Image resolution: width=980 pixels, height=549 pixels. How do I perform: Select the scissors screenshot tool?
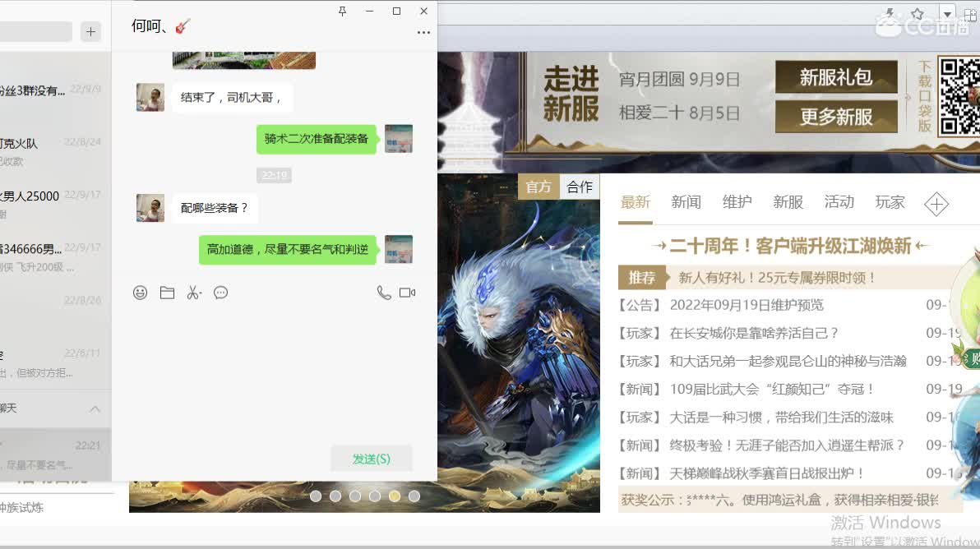click(194, 293)
